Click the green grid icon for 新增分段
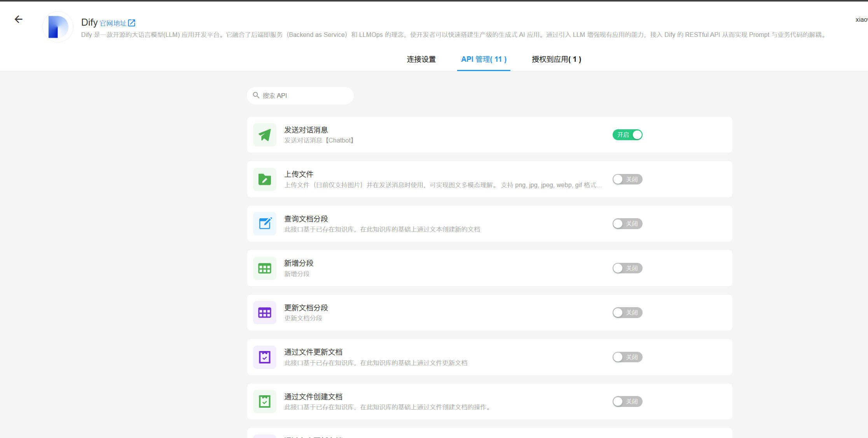This screenshot has width=868, height=438. click(x=265, y=268)
